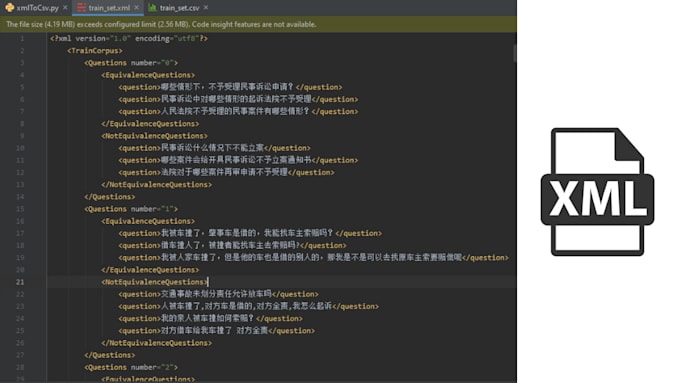Click the xml version declaration on line 1

(x=129, y=38)
